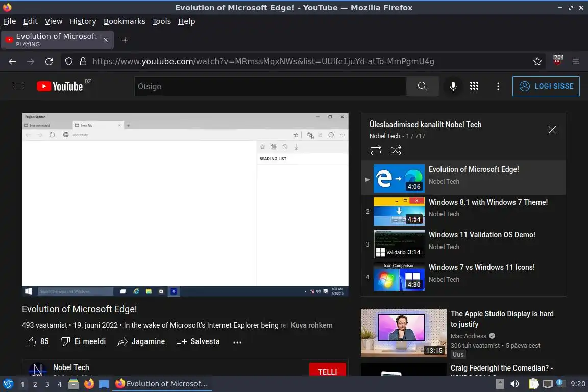Play Windows 7 vs Windows 11 Icons
Image resolution: width=588 pixels, height=392 pixels.
click(x=463, y=277)
